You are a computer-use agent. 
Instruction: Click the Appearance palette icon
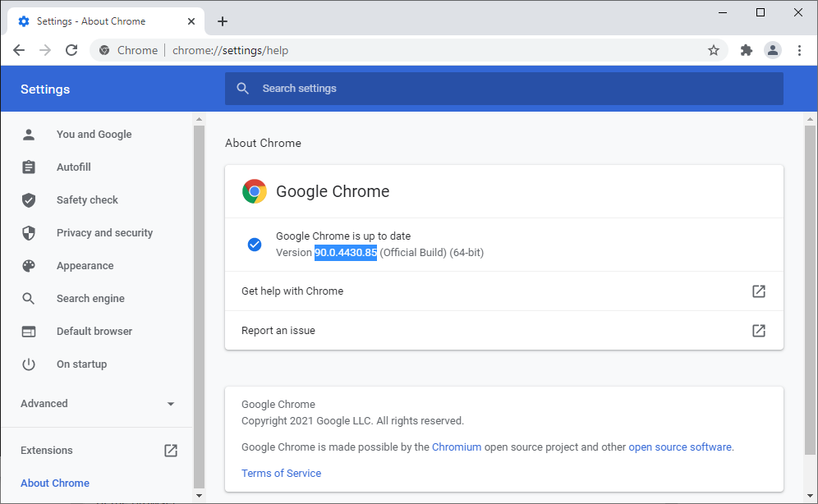click(x=30, y=265)
